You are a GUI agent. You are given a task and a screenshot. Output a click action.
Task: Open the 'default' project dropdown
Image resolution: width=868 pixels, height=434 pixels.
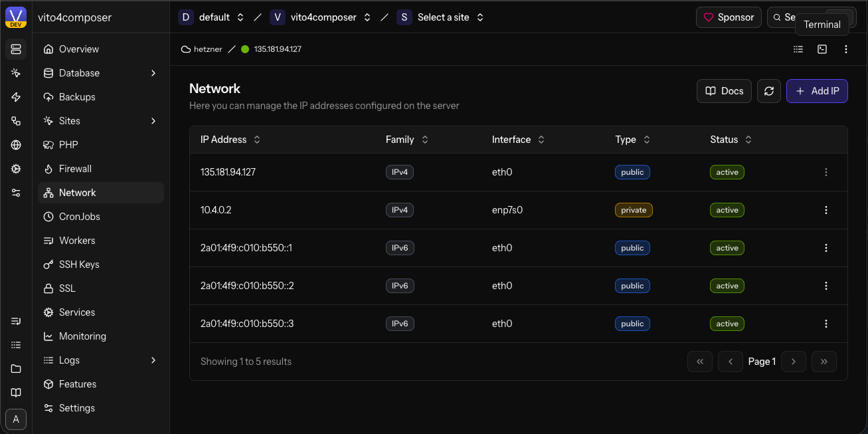click(x=212, y=17)
